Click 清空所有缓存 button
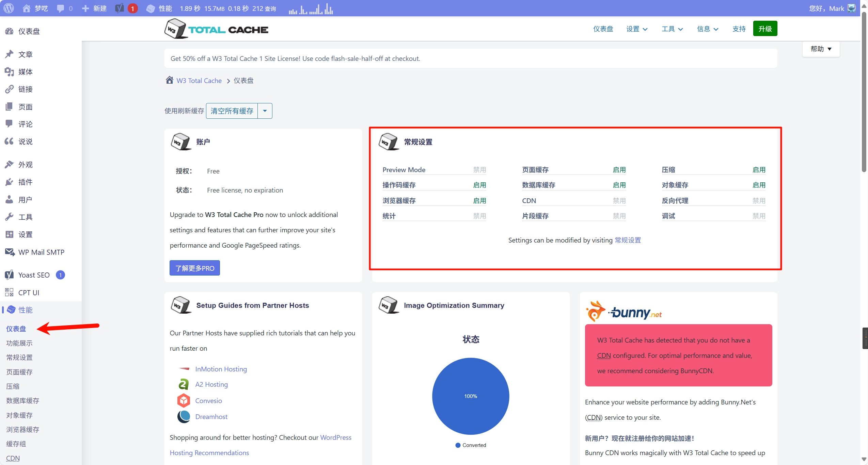 pyautogui.click(x=232, y=111)
